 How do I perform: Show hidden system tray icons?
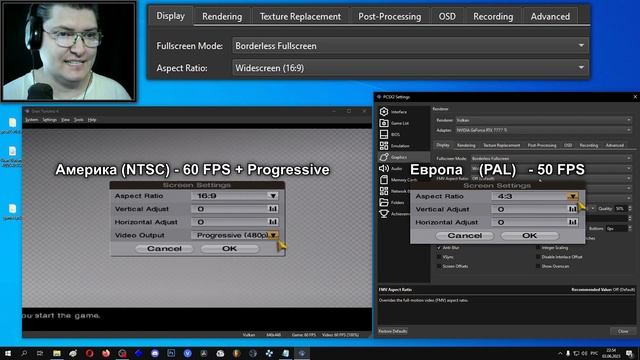pos(560,353)
